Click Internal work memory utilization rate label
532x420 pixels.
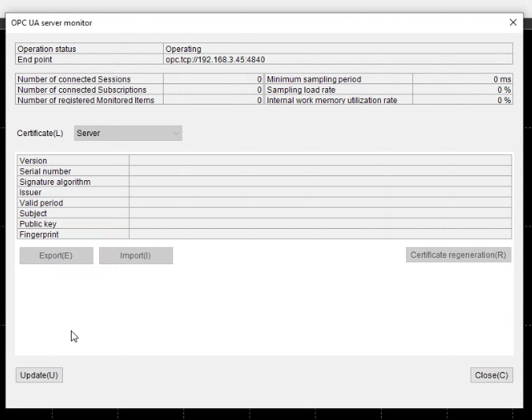pos(332,101)
